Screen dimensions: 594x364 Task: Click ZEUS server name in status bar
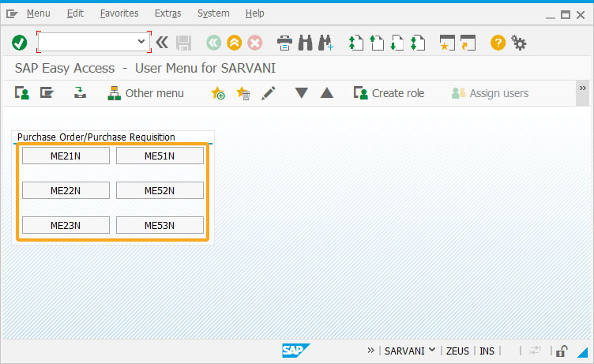457,351
